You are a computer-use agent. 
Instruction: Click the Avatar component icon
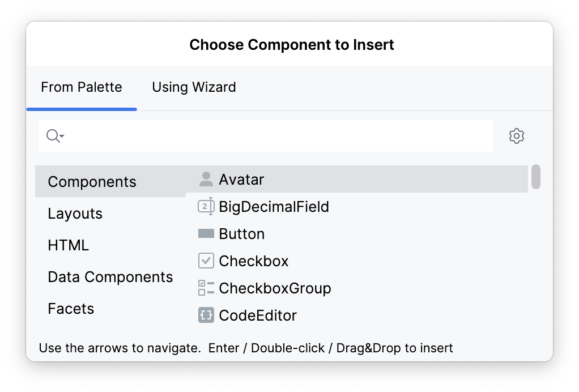(206, 180)
